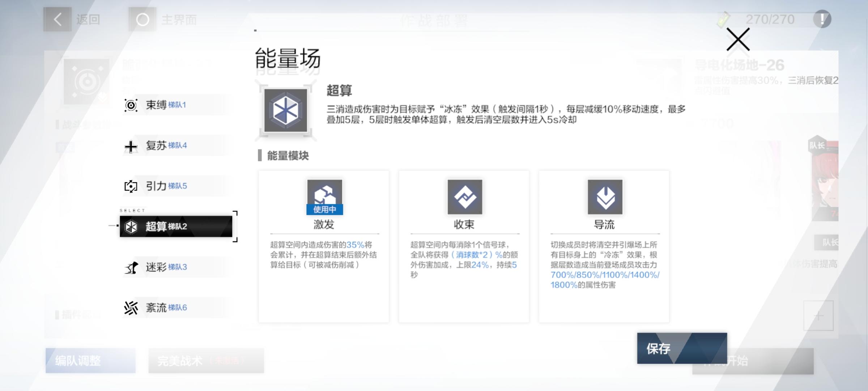Open 编队调整 team adjustment

coord(90,361)
